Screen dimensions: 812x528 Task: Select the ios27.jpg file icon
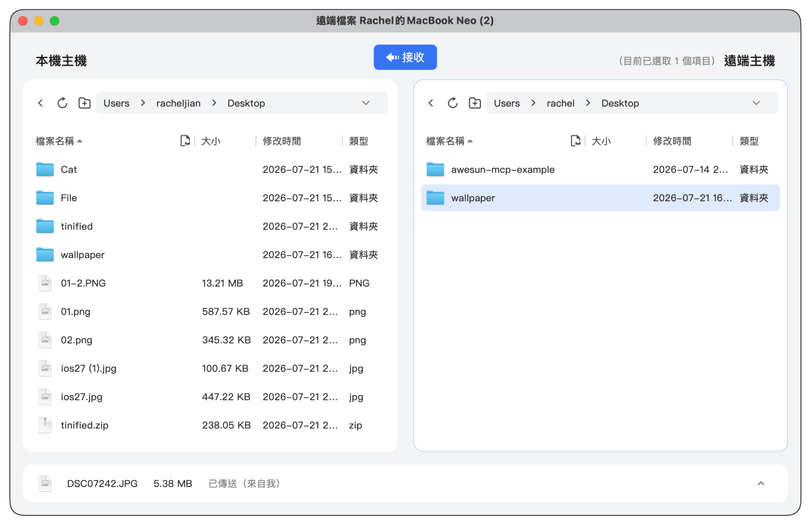(x=45, y=397)
